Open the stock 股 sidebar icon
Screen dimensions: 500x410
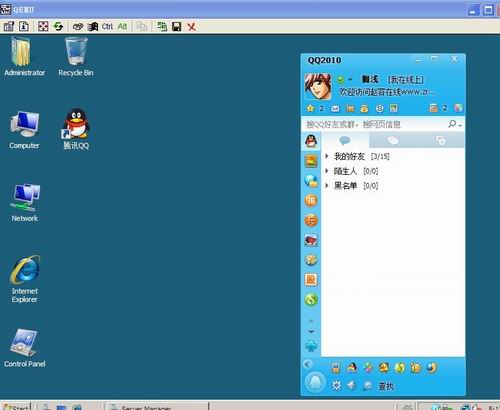[x=311, y=280]
